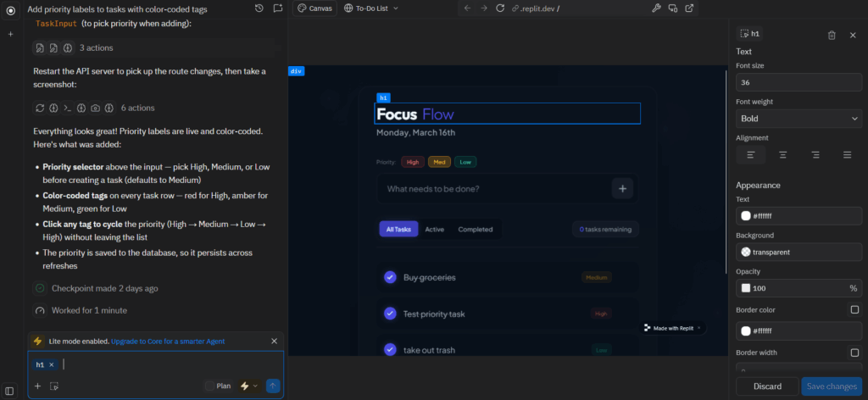Click Upgrade to Core link
Screen dimensions: 868x400
(x=168, y=342)
